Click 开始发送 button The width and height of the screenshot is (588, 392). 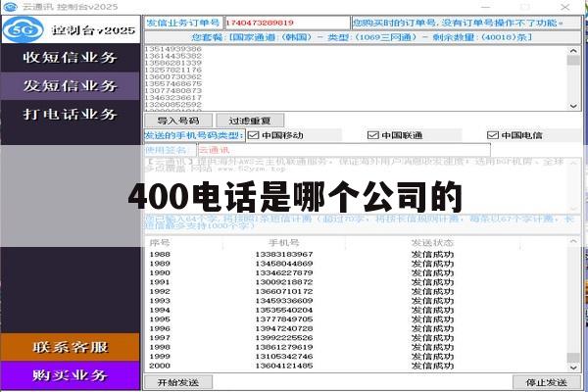(x=178, y=382)
